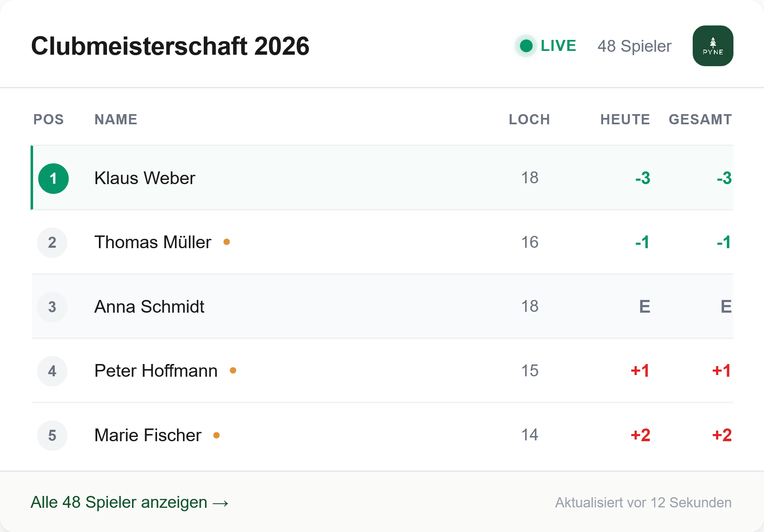Image resolution: width=764 pixels, height=532 pixels.
Task: Click the position 2 badge
Action: tap(52, 243)
